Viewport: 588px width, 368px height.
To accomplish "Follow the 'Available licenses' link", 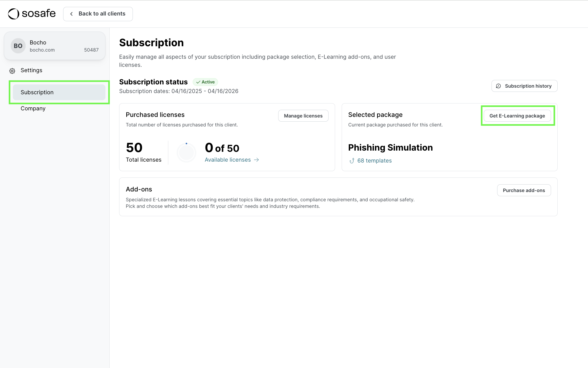I will tap(228, 160).
